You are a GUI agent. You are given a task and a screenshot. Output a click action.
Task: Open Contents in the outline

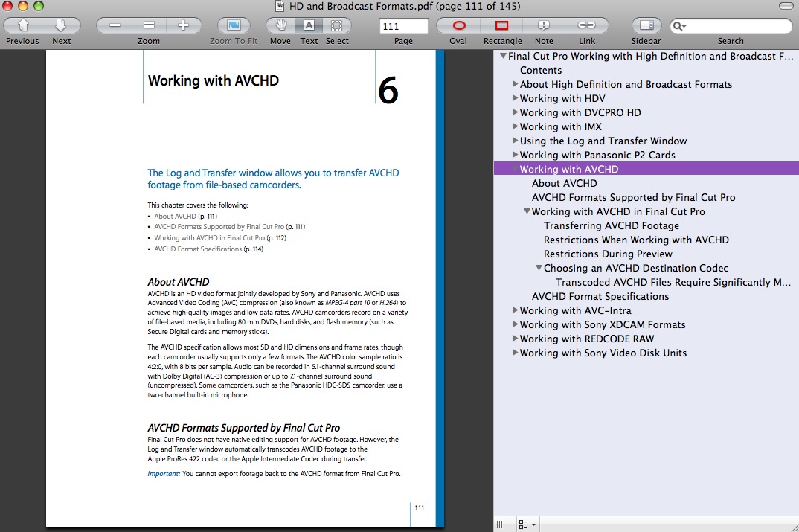click(541, 71)
